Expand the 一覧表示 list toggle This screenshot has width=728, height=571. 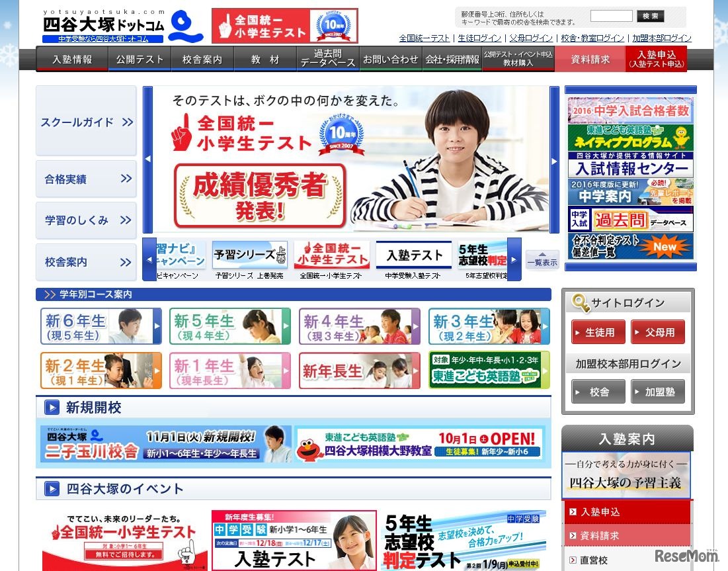click(x=542, y=260)
